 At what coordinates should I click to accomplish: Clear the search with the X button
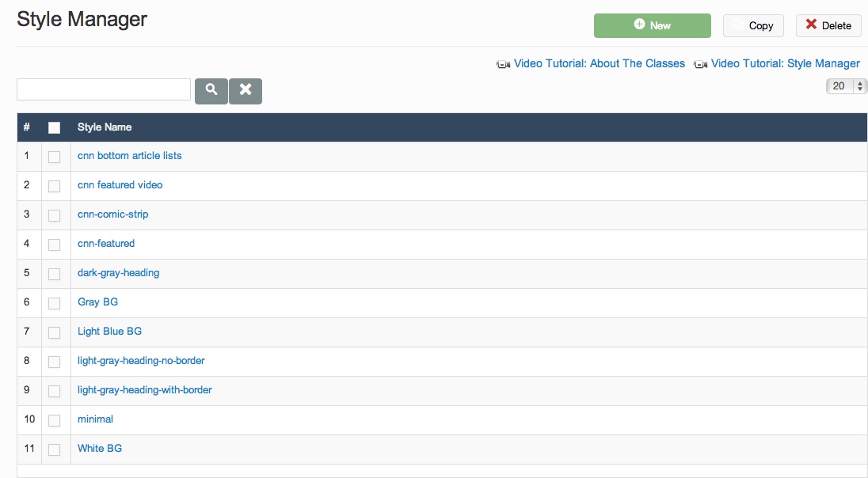(246, 91)
